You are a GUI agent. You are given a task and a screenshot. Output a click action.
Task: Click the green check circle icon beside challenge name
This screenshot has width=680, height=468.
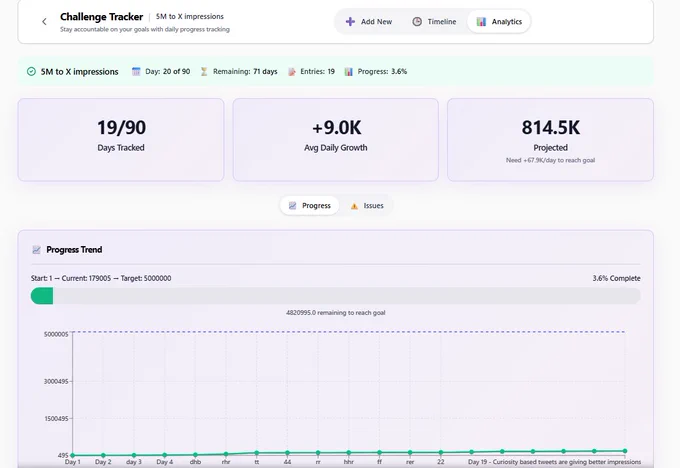(x=31, y=72)
